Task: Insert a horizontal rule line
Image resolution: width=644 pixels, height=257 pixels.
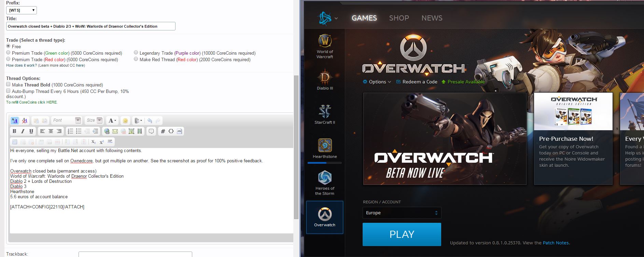Action: click(110, 141)
